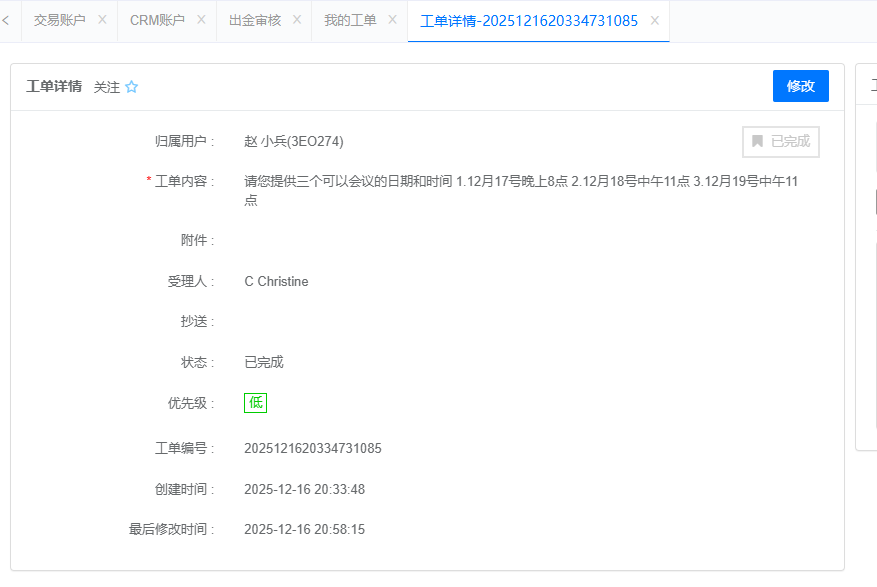Close the 工单详情 tab
This screenshot has width=877, height=587.
coord(654,21)
